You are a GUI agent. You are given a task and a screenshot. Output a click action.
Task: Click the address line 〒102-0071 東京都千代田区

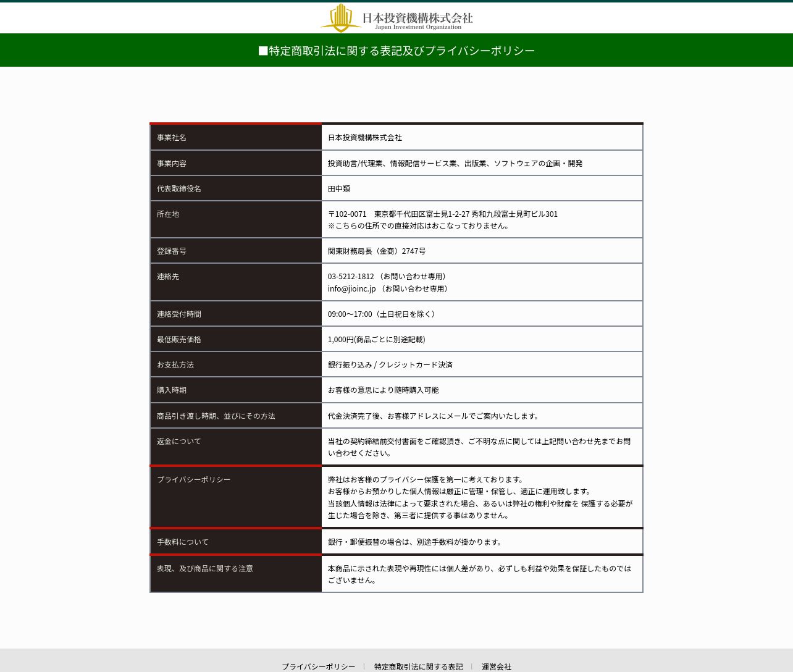point(443,214)
